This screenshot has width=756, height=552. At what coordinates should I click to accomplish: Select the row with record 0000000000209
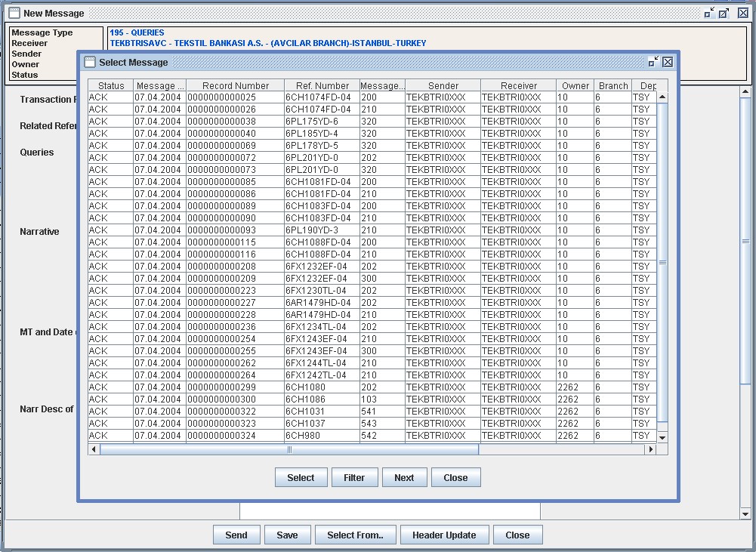(x=372, y=278)
